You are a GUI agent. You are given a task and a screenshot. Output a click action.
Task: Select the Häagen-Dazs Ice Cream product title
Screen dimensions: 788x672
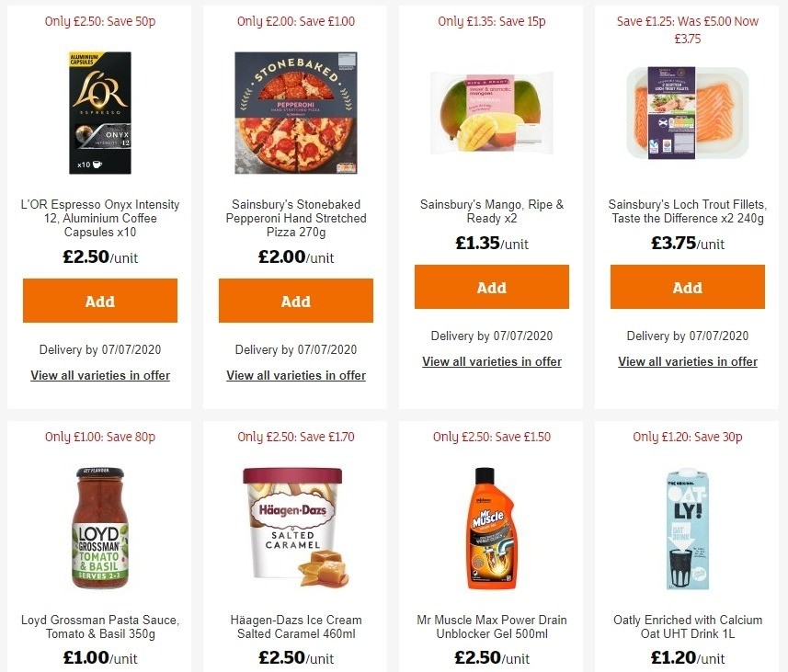tap(295, 627)
